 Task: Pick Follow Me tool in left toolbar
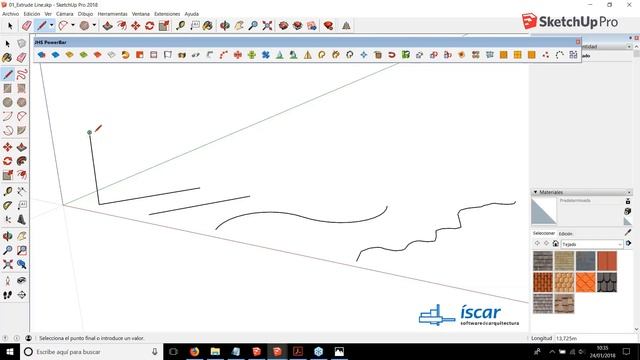(22, 161)
